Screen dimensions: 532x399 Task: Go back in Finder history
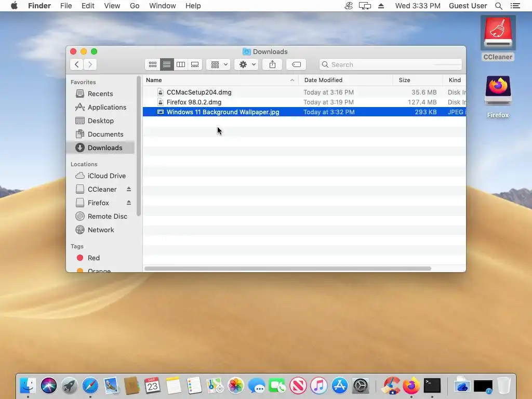tap(77, 64)
